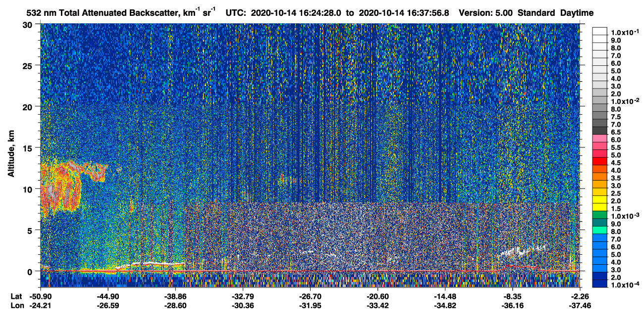Screen dimensions: 644x330
Task: Click the '532 nm Total Attenuated Backscatter' title
Action: 104,12
